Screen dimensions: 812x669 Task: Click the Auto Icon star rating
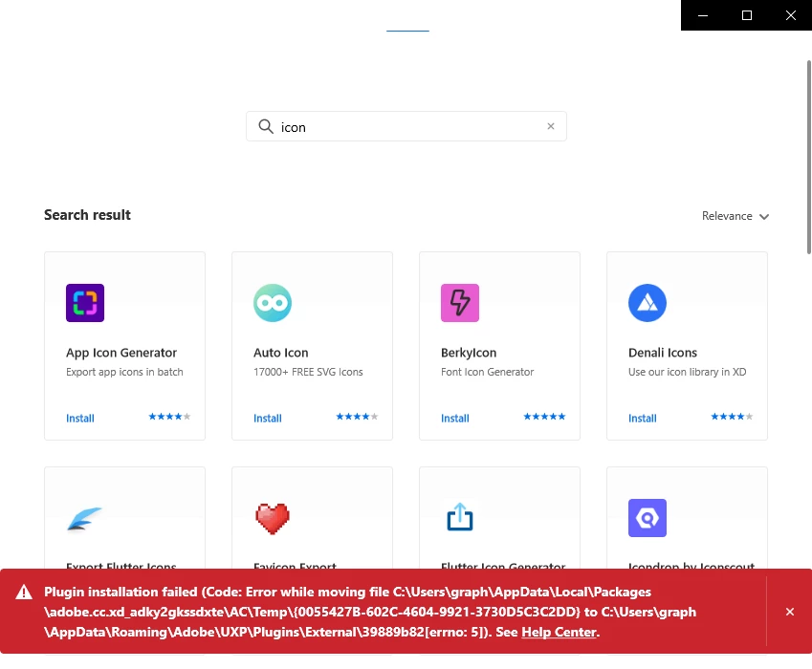click(357, 417)
